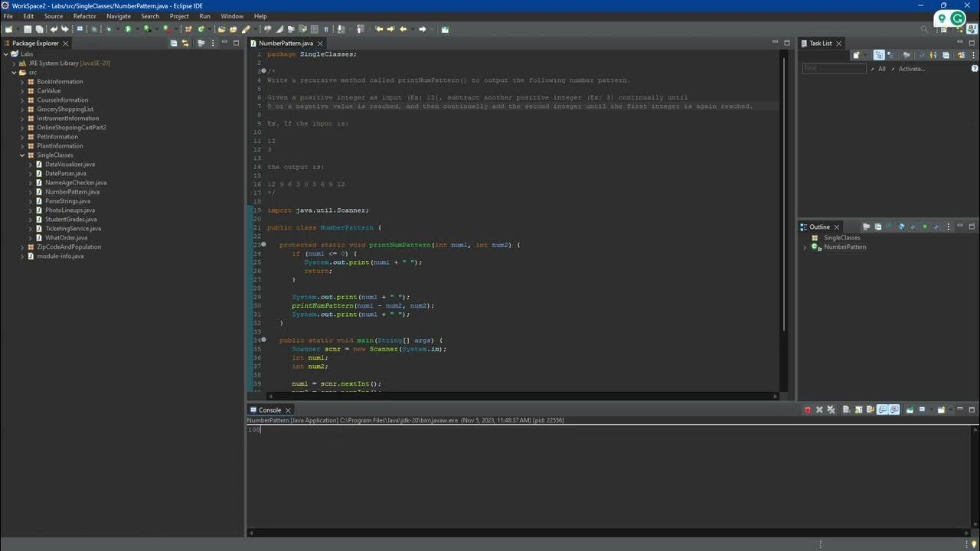Click Open Console icon in Console toolbar
The height and width of the screenshot is (551, 980).
(x=941, y=409)
